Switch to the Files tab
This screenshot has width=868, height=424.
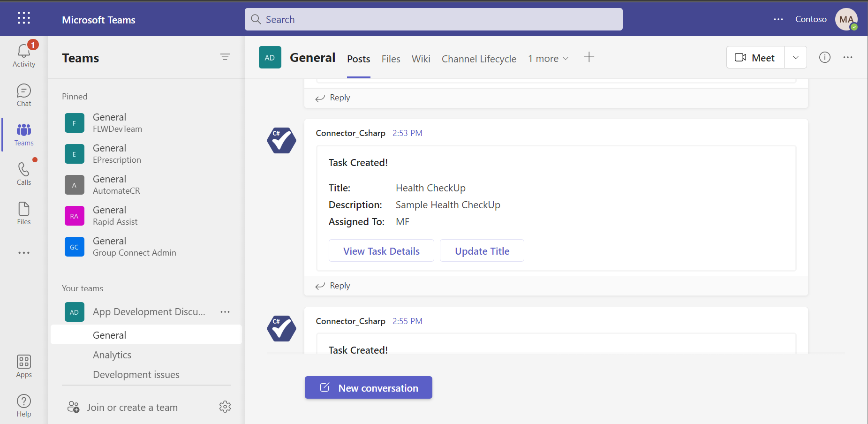[x=391, y=59]
